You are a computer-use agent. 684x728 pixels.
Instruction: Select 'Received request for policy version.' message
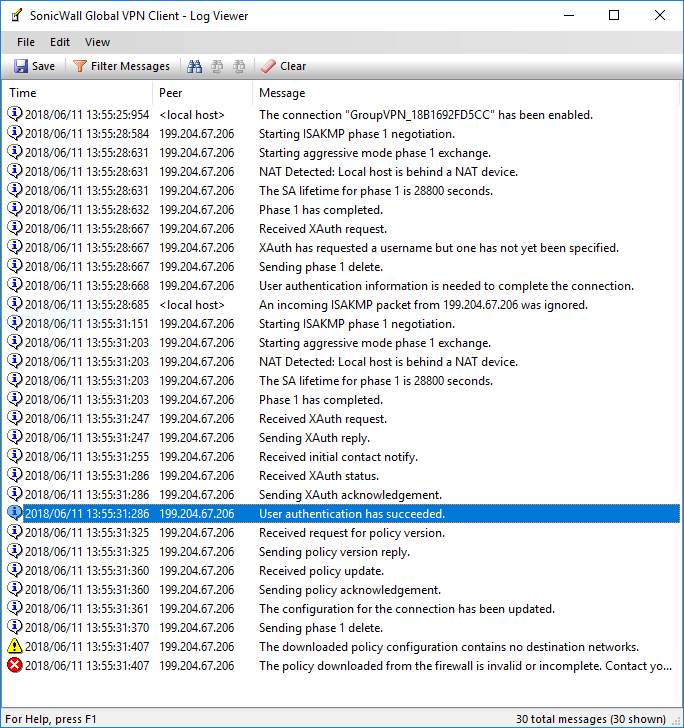[352, 533]
